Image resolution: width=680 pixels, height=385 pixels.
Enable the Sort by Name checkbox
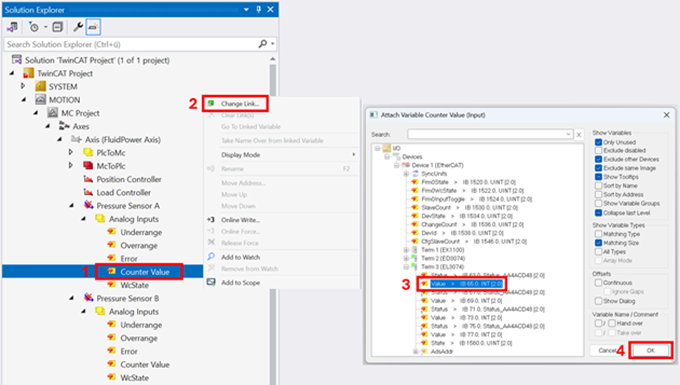point(598,186)
